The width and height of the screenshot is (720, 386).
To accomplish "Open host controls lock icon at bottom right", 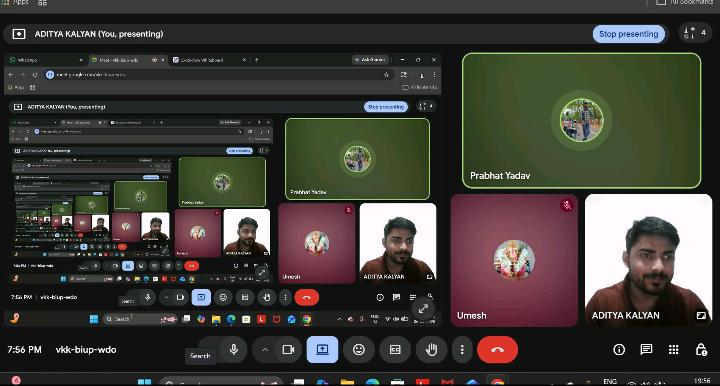I will click(x=701, y=350).
